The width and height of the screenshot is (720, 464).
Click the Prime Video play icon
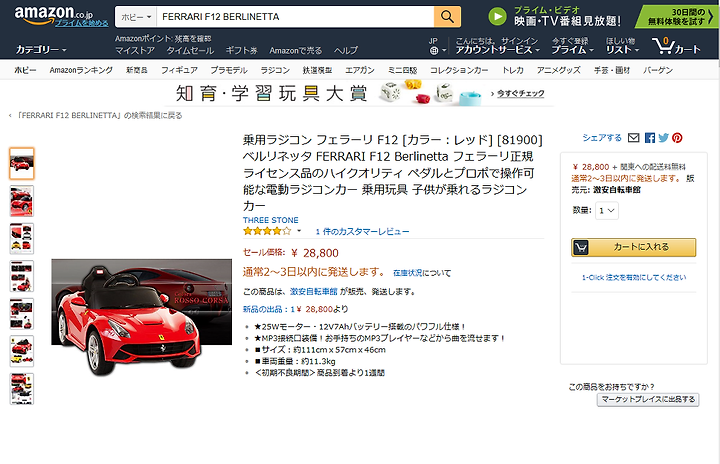[x=497, y=17]
